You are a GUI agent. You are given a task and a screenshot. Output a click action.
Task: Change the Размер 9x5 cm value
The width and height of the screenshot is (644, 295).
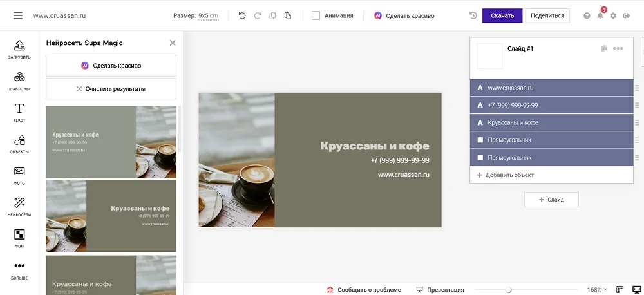tap(208, 16)
